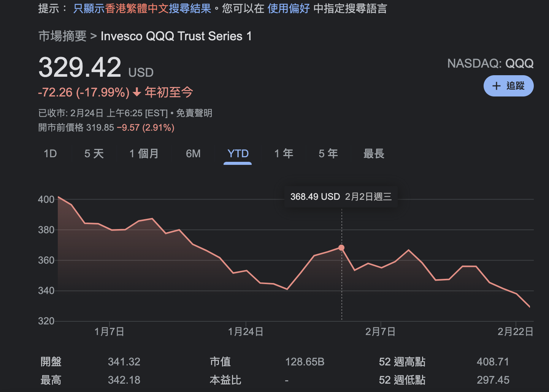Screen dimensions: 549x392
Task: Select the YTD range tab
Action: [x=238, y=154]
